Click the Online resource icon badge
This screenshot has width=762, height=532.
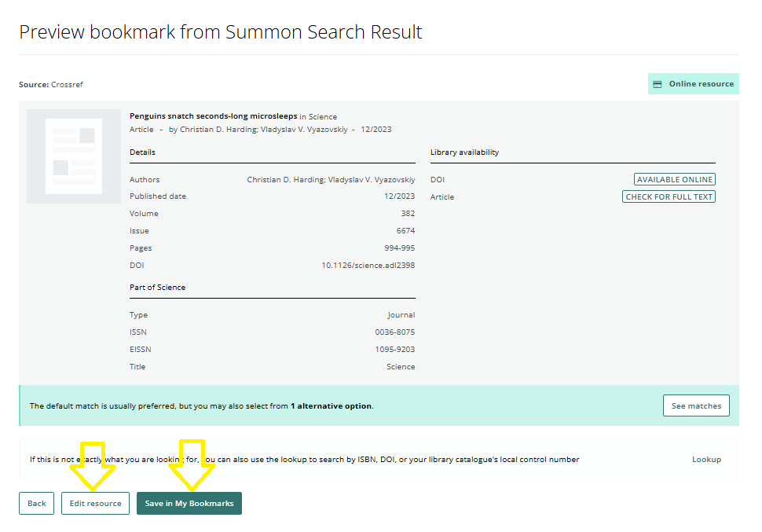coord(658,83)
